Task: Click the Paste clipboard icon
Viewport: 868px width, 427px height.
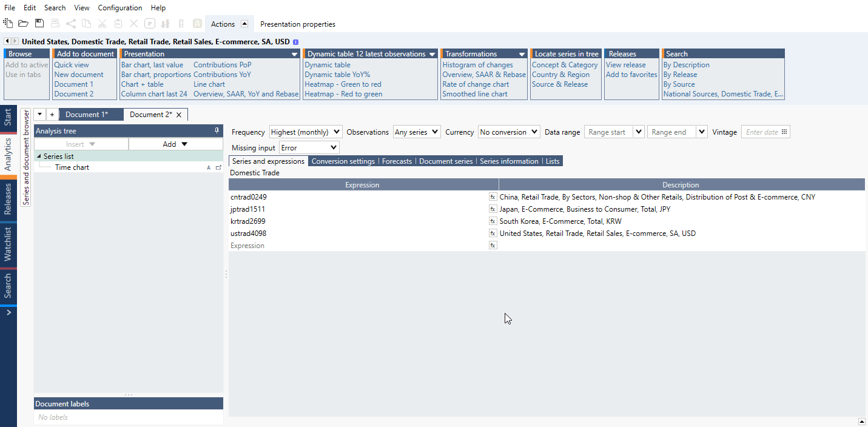Action: coord(118,24)
